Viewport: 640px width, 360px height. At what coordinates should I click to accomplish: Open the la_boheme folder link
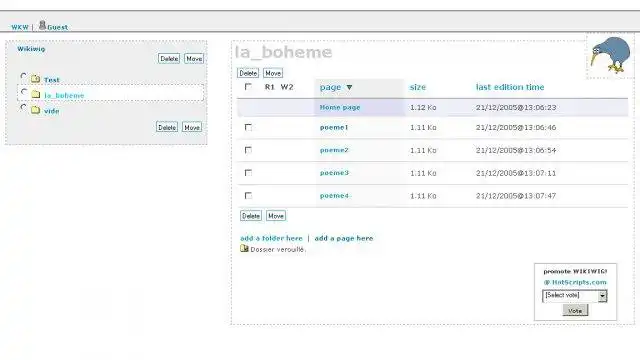tap(64, 96)
